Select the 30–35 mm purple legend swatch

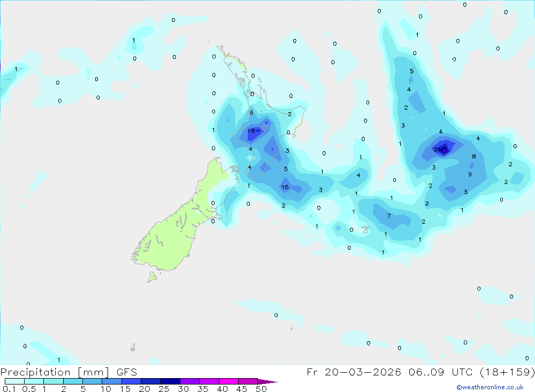[x=190, y=381]
